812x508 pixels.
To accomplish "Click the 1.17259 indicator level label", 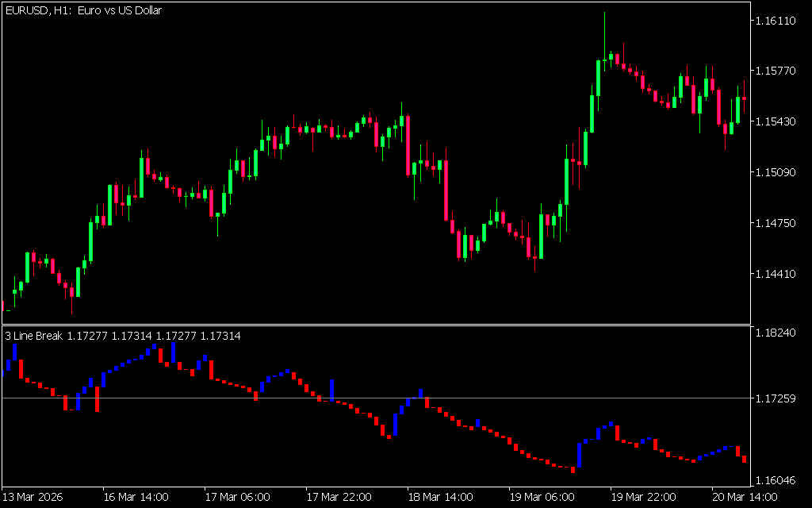I will tap(775, 398).
